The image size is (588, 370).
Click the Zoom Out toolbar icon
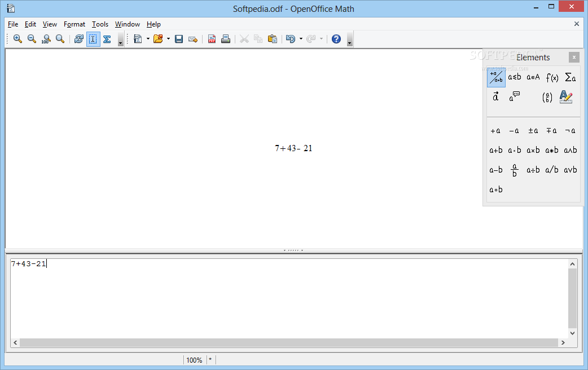click(x=32, y=38)
